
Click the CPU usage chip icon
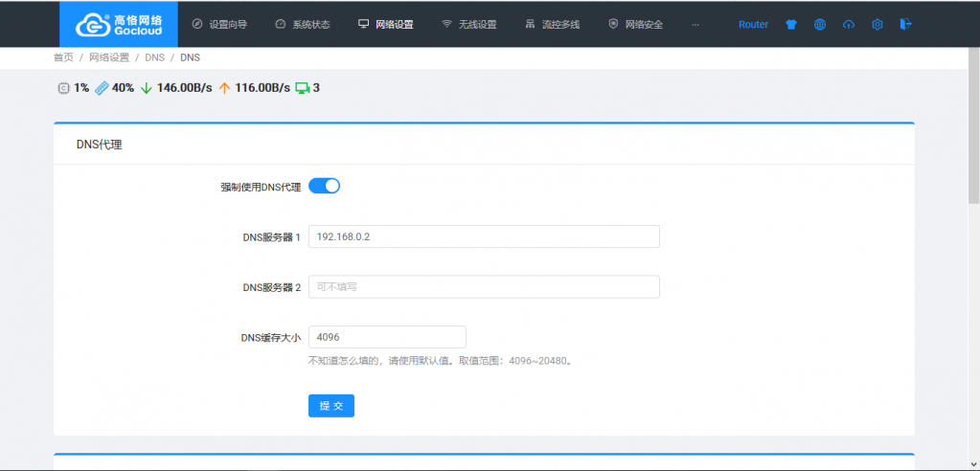click(63, 88)
